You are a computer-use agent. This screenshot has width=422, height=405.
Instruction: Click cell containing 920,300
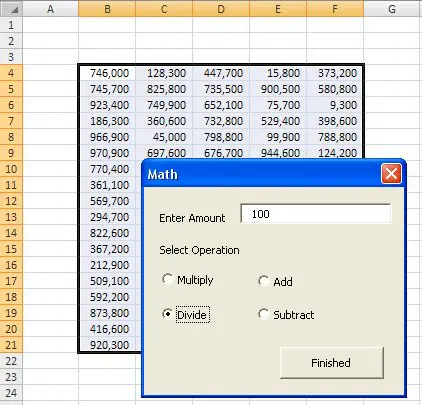pos(107,345)
